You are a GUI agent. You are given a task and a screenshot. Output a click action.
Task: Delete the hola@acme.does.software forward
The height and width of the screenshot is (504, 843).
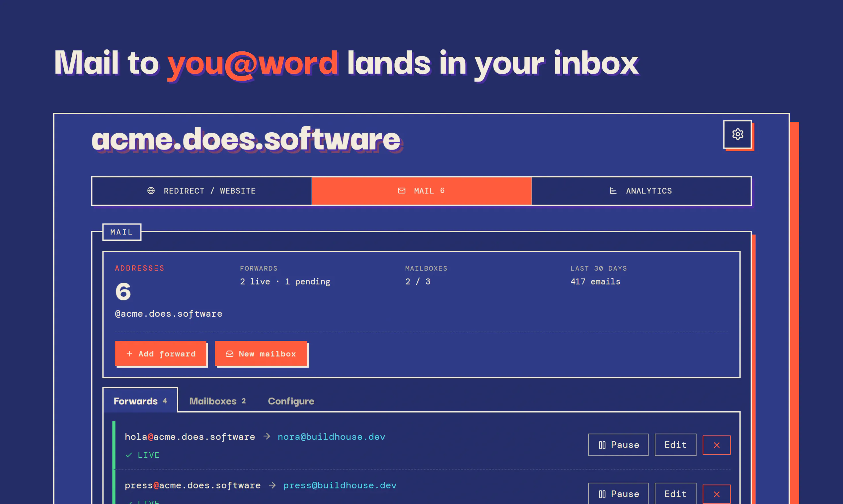pyautogui.click(x=717, y=445)
